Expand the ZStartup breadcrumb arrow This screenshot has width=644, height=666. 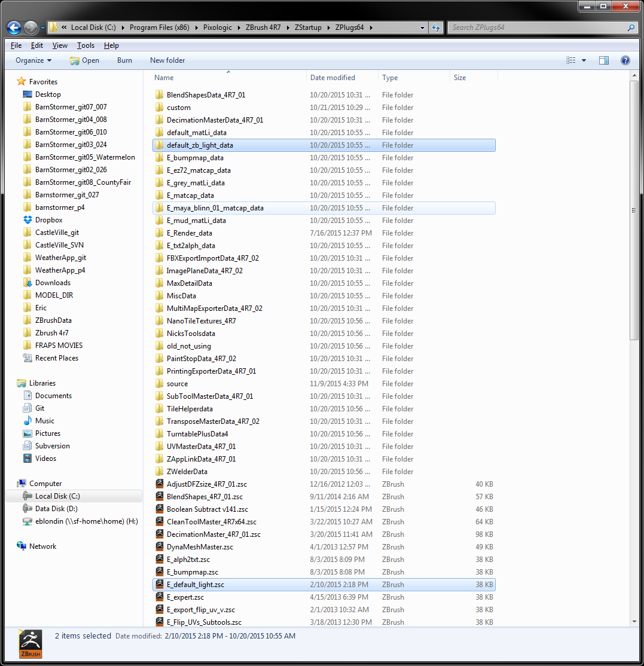(328, 28)
